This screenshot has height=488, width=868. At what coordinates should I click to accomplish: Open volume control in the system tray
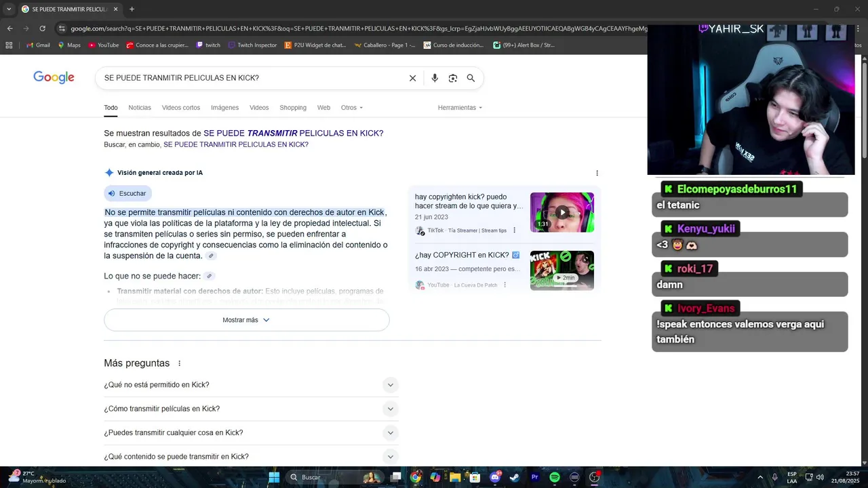point(820,477)
